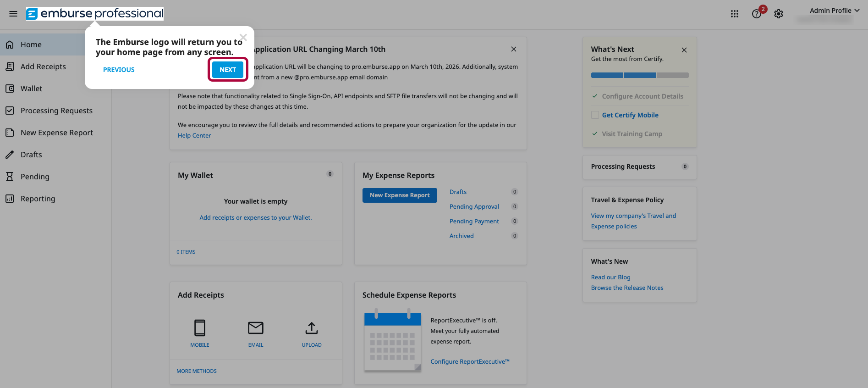Open Pending in sidebar
Screen dimensions: 868x388
point(55,177)
